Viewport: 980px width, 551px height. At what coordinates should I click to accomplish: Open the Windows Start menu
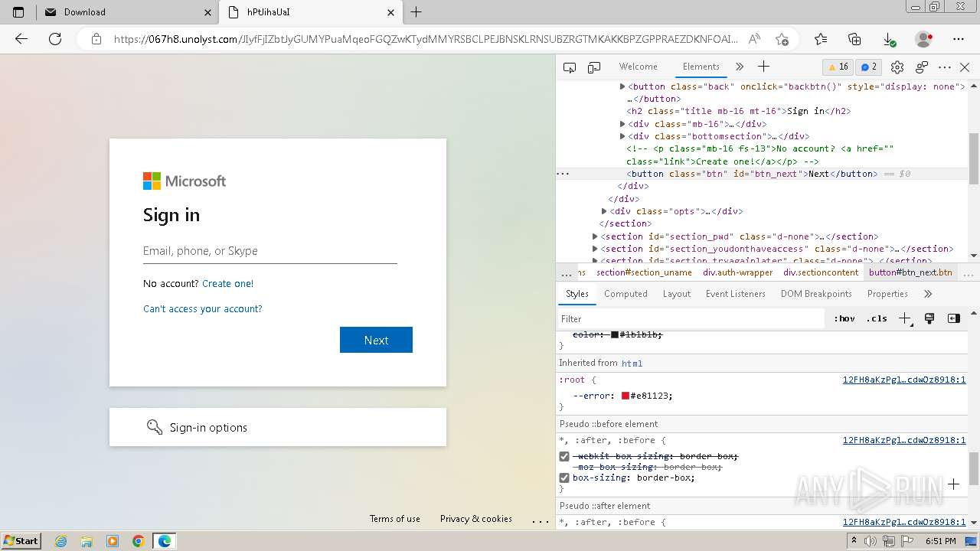pos(21,540)
